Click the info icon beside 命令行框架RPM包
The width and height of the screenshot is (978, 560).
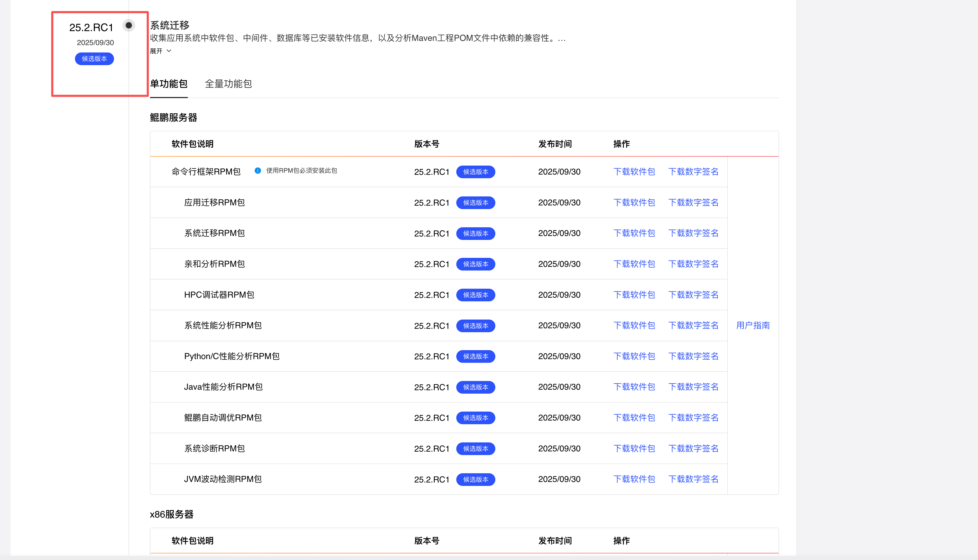click(x=258, y=170)
